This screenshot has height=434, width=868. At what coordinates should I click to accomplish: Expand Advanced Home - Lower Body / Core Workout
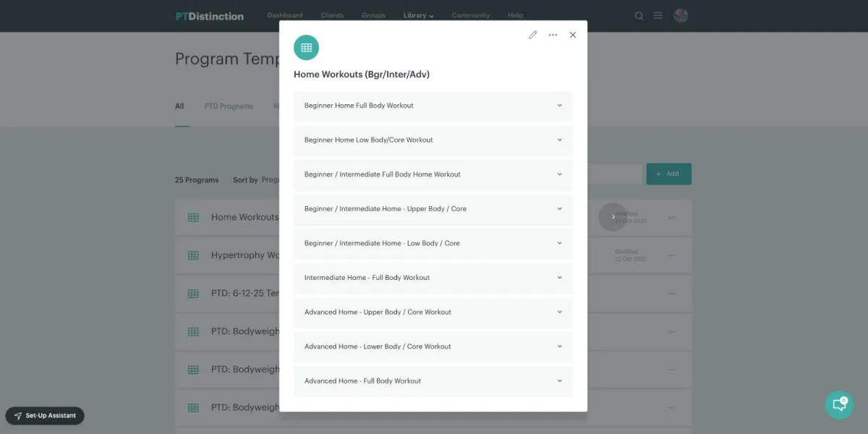433,346
